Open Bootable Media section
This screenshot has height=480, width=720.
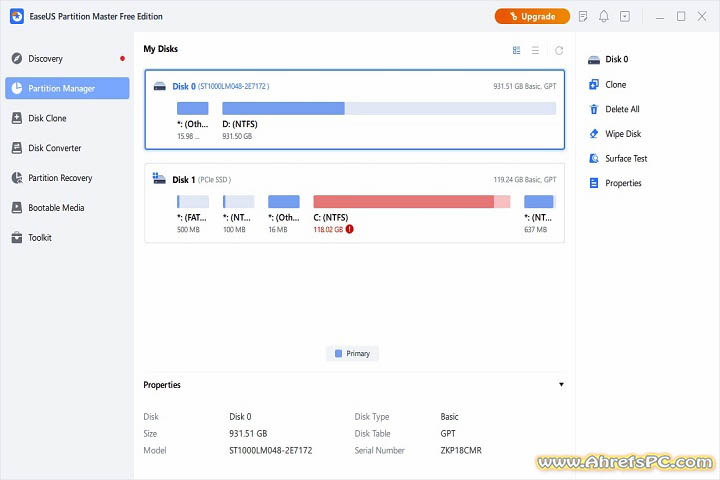[x=67, y=208]
